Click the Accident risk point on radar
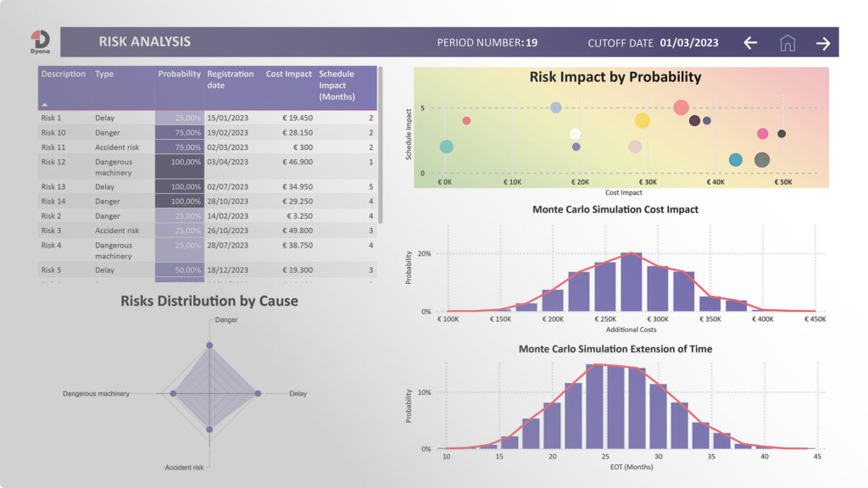The height and width of the screenshot is (488, 868). (x=209, y=430)
